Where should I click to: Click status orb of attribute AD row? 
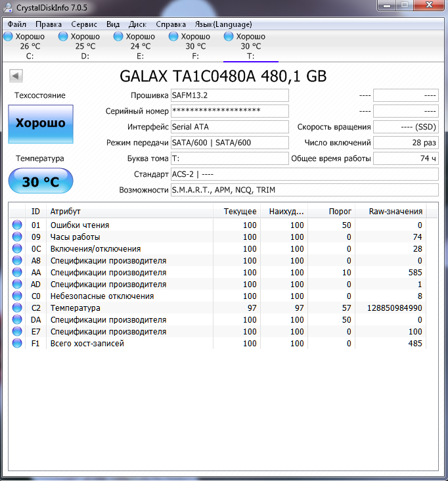coord(17,284)
